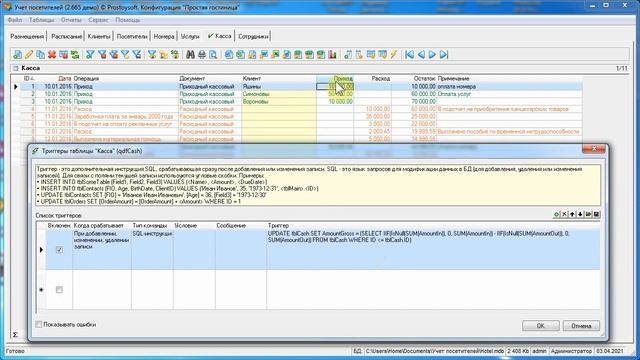Switch to the Посетители tab
Image resolution: width=640 pixels, height=360 pixels.
click(132, 36)
